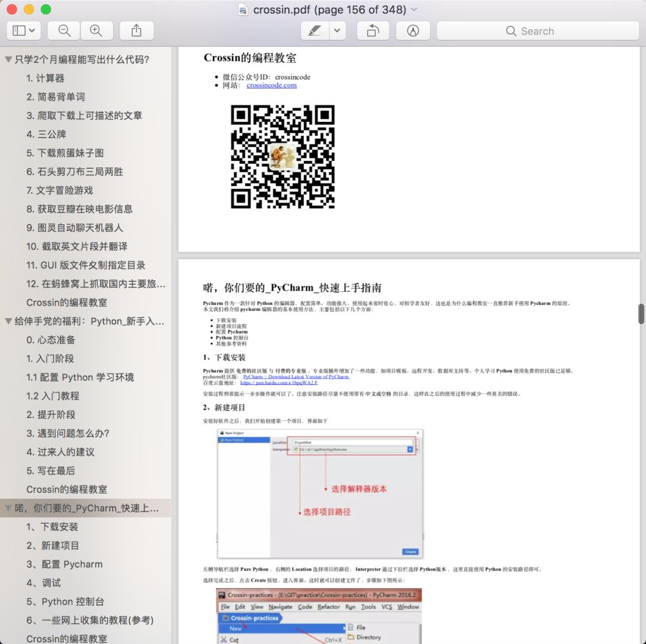The height and width of the screenshot is (644, 646).
Task: Click the heading 喏,你们要的_PyCharm_快速上手指南
Action: [x=292, y=288]
